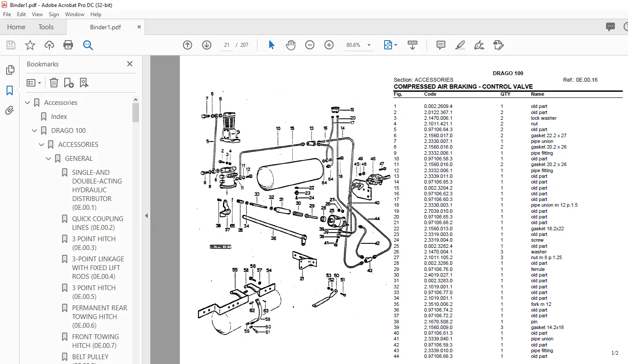This screenshot has width=628, height=364.
Task: Open the Sign menu
Action: [54, 14]
